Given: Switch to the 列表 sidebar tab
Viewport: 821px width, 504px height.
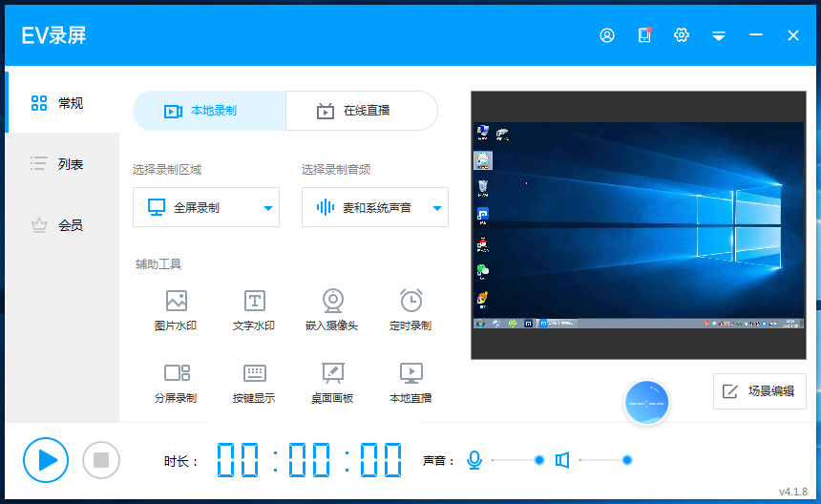Looking at the screenshot, I should point(63,164).
